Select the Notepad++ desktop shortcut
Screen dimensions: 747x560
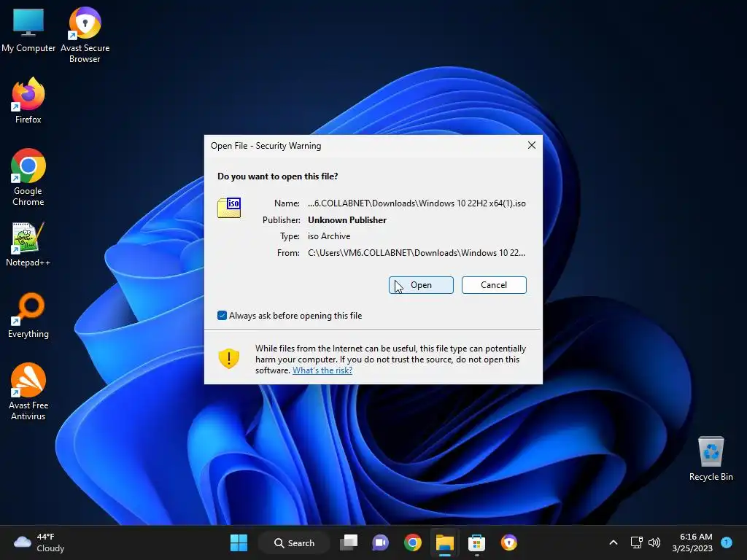coord(28,244)
